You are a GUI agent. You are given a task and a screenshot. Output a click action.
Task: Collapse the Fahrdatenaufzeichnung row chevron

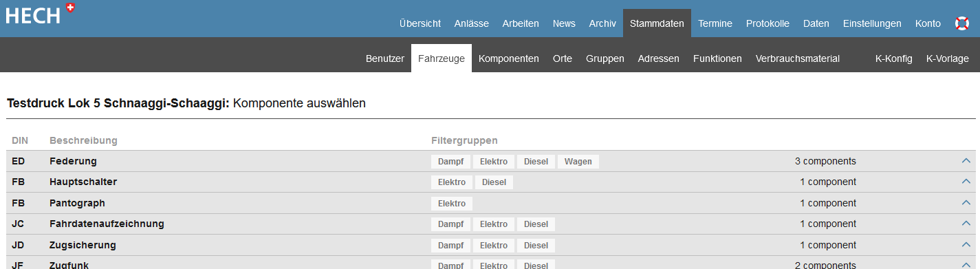tap(966, 224)
